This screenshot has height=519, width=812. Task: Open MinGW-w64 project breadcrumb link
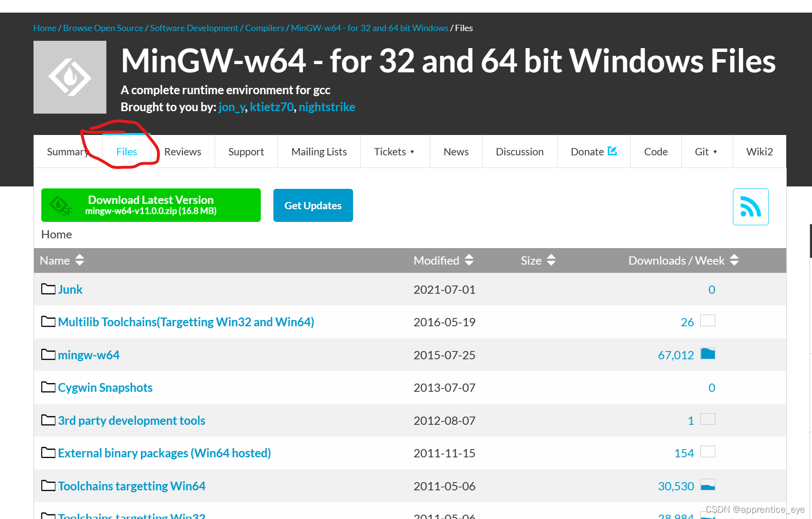(370, 28)
